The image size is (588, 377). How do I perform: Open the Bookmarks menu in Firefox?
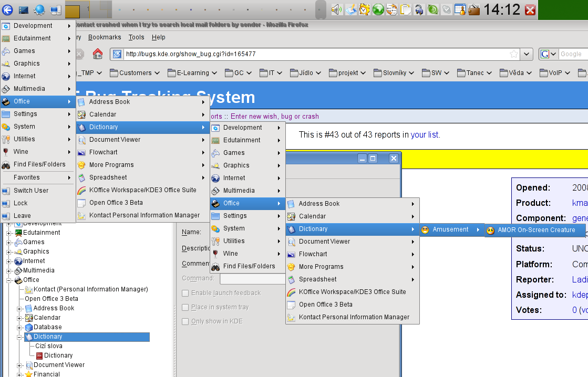[x=105, y=37]
